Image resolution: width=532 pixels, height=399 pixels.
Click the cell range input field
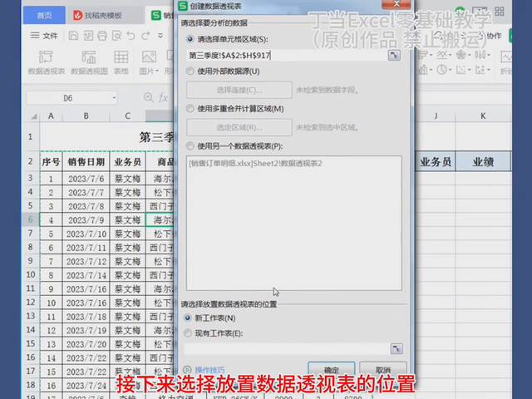click(286, 56)
